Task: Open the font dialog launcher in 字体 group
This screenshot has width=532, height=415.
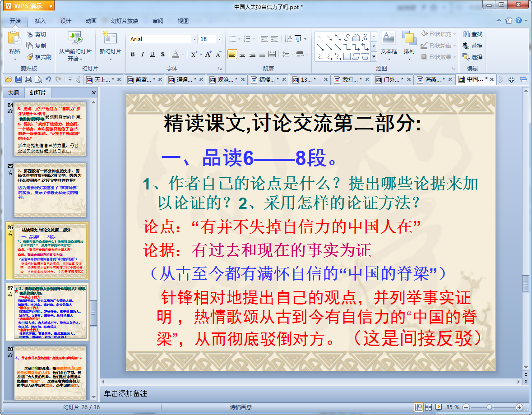Action: pos(220,68)
